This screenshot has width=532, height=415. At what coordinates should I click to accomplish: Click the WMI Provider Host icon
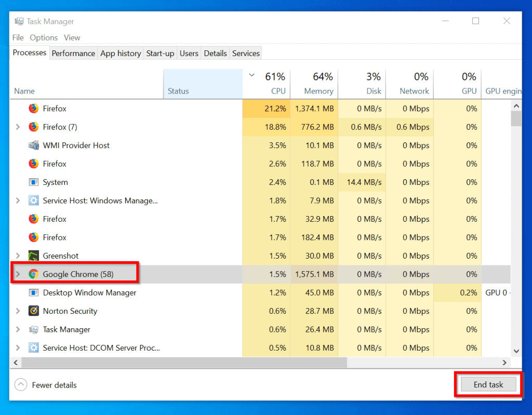click(x=33, y=145)
